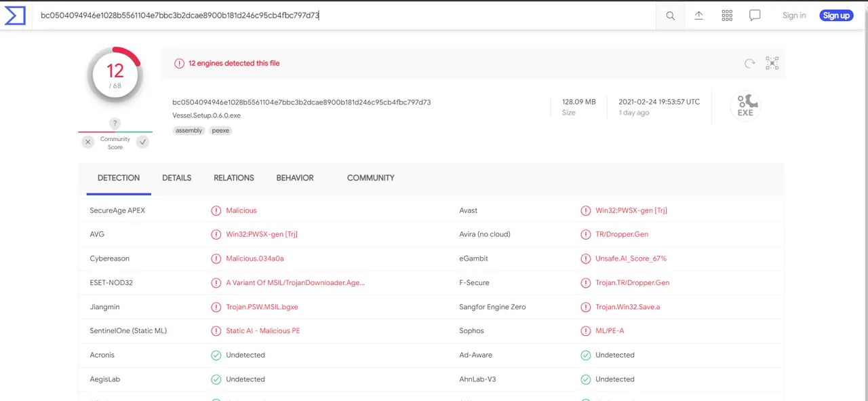Image resolution: width=868 pixels, height=401 pixels.
Task: Click the '1 day ago' text
Action: click(634, 113)
